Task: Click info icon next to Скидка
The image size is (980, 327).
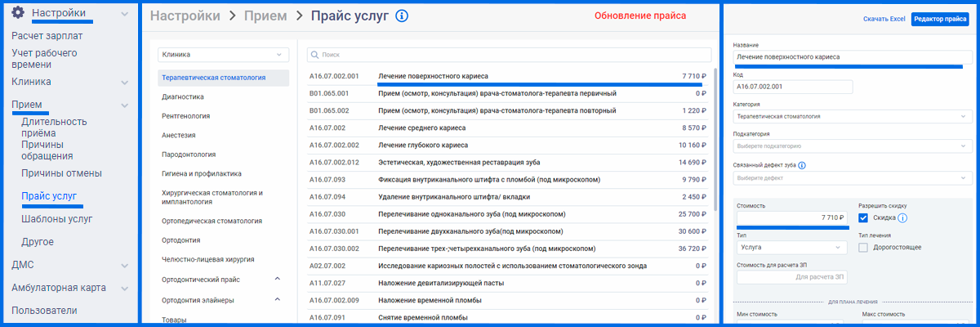Action: pos(903,218)
